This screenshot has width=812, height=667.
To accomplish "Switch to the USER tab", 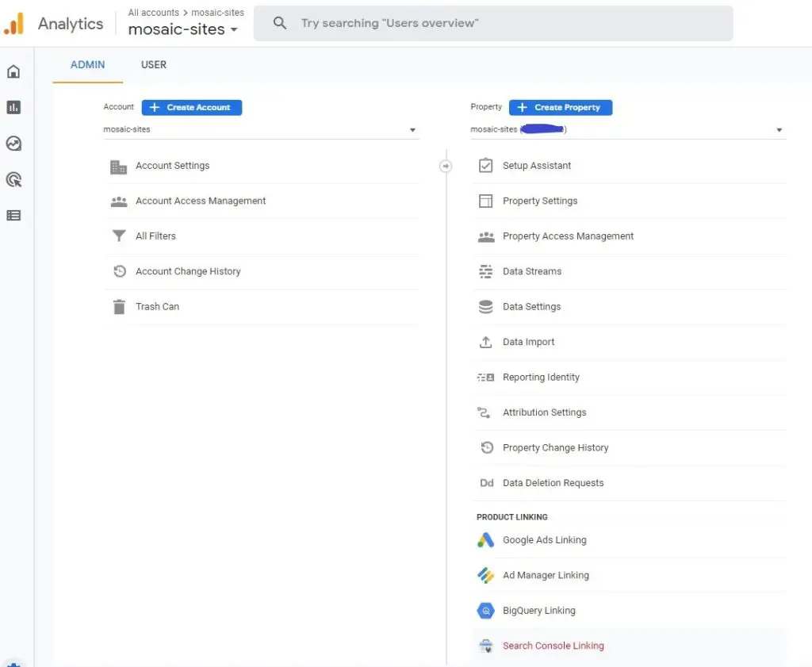I will pyautogui.click(x=154, y=65).
